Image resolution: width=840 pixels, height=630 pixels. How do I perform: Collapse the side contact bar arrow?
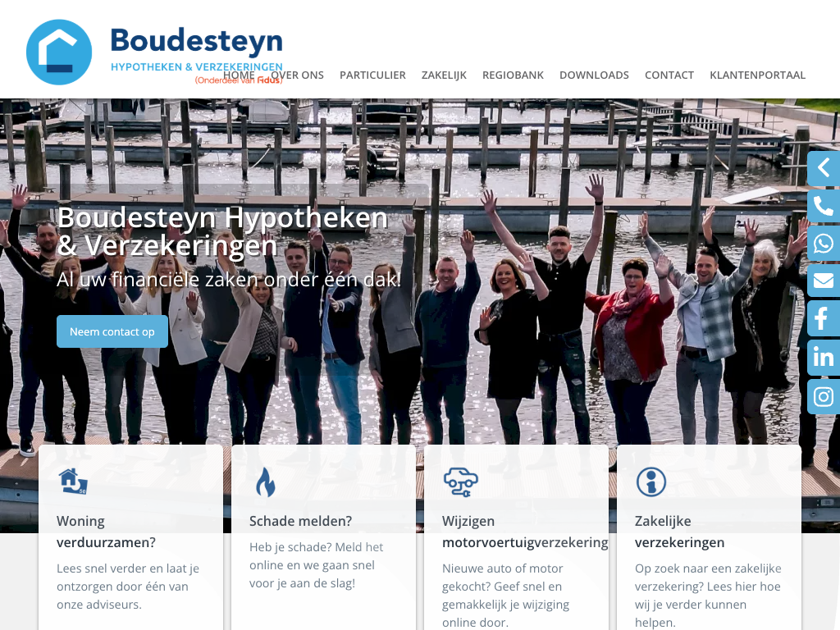pos(824,168)
